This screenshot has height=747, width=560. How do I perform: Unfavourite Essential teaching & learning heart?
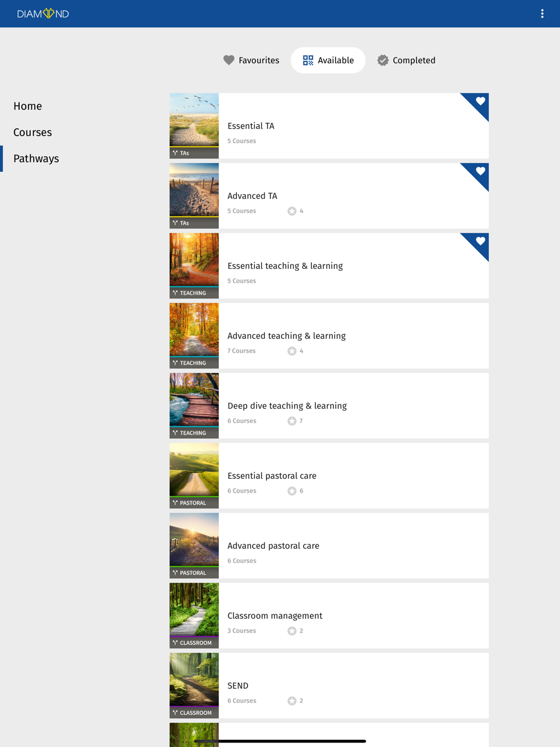point(480,241)
